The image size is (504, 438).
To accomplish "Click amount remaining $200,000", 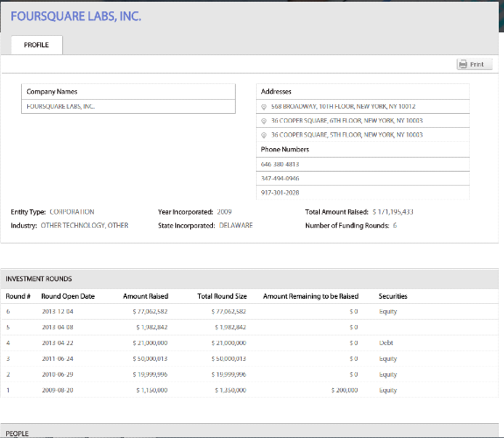I will pyautogui.click(x=344, y=390).
